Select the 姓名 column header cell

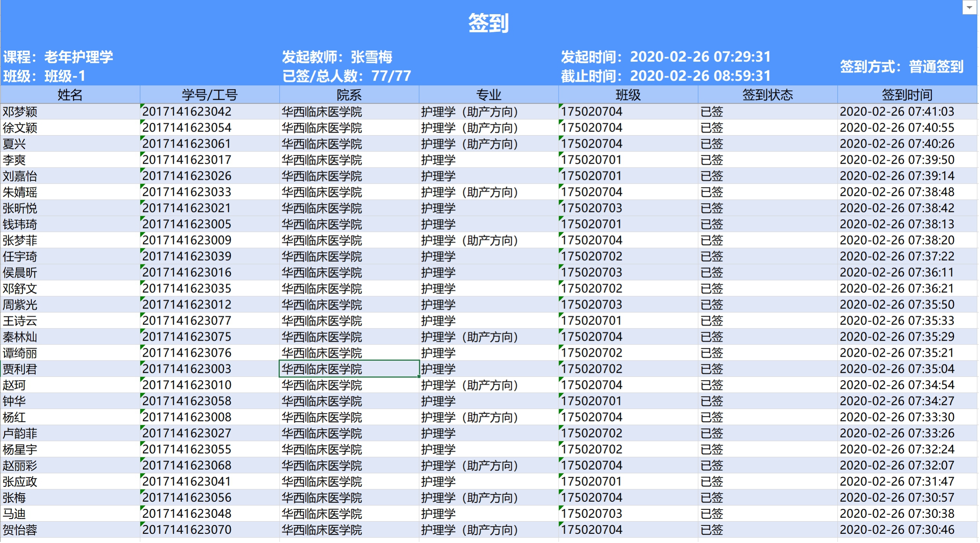pos(70,95)
